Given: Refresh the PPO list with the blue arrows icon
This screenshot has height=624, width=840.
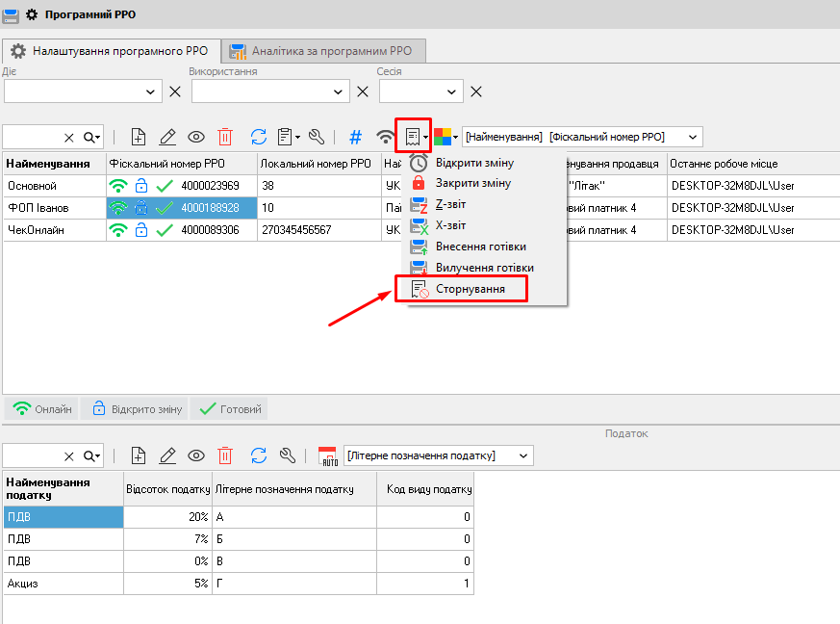Looking at the screenshot, I should [259, 137].
